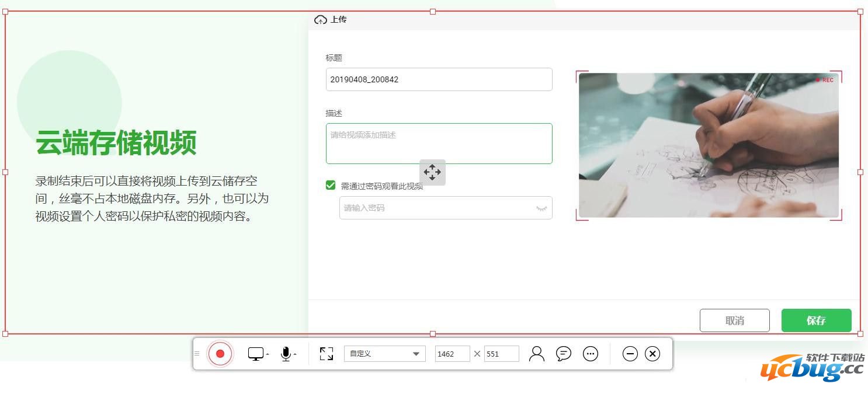Open the account profile icon

537,353
